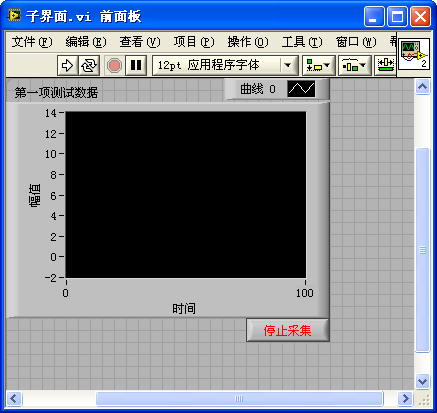Click the Run arrow button
Screen dimensions: 437x413
[x=68, y=65]
